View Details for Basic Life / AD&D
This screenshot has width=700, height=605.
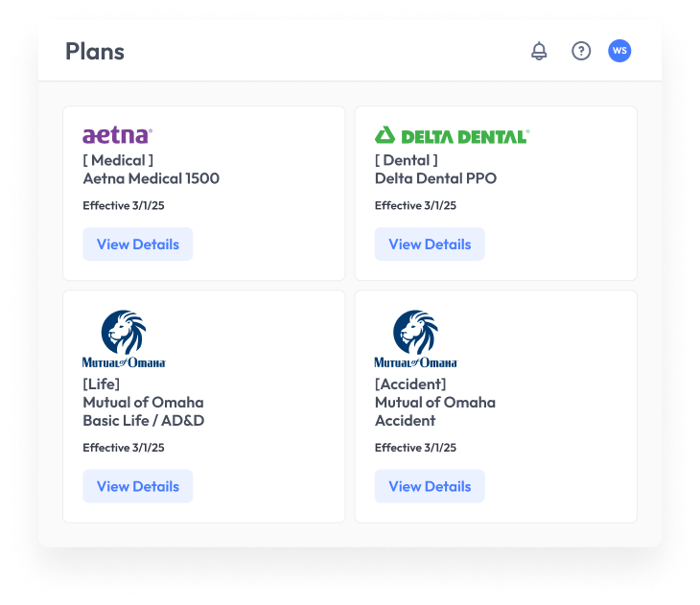(137, 486)
